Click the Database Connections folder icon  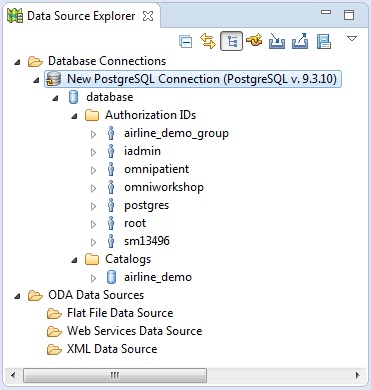coord(35,61)
